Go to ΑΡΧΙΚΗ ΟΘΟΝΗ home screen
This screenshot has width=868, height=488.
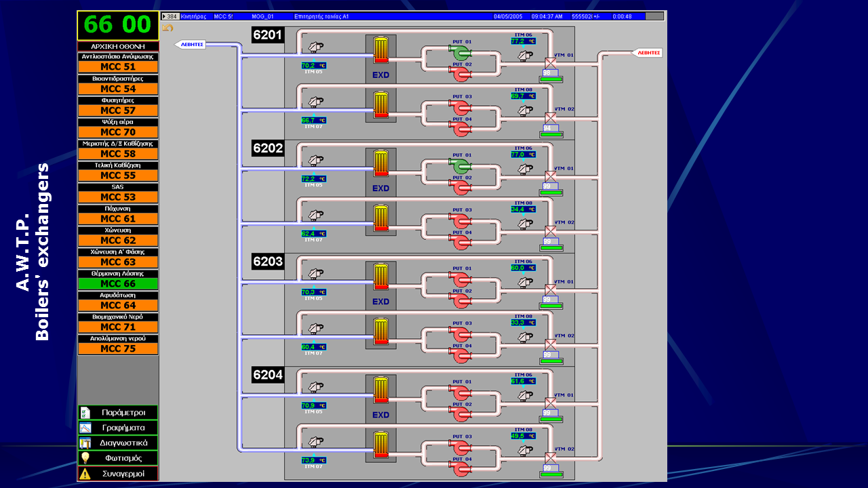(118, 46)
